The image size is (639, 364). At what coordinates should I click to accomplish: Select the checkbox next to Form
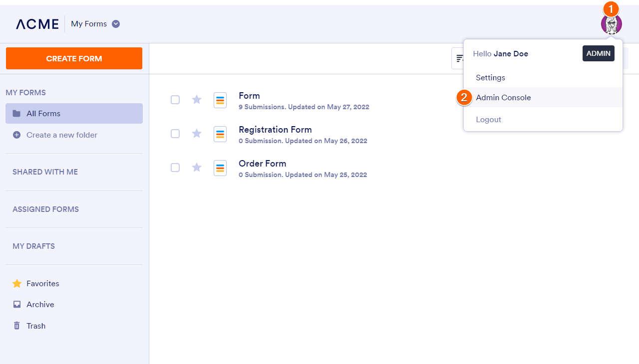click(x=175, y=100)
